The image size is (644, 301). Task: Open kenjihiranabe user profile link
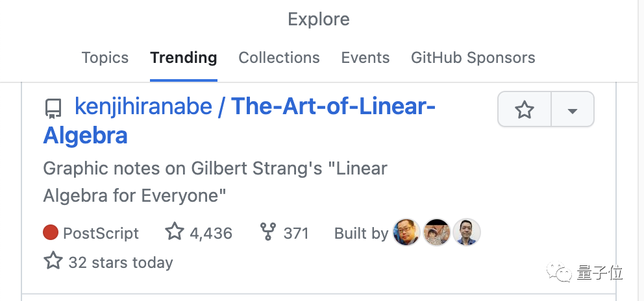pos(143,106)
